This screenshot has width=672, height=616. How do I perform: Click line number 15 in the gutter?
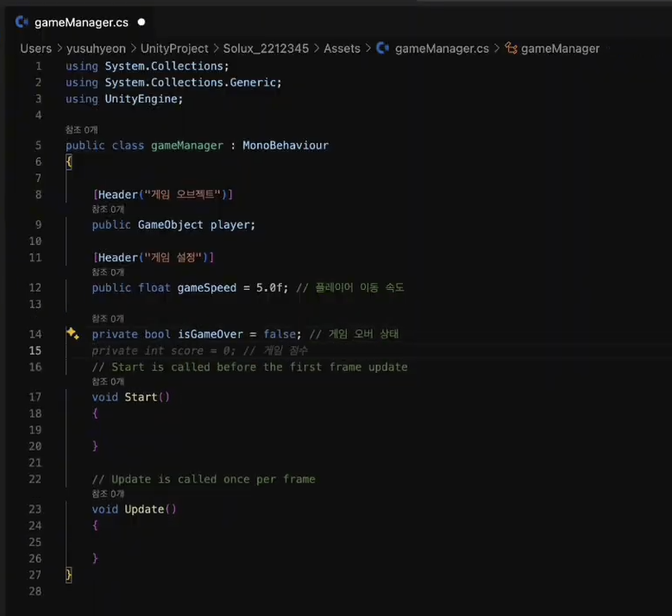[35, 350]
